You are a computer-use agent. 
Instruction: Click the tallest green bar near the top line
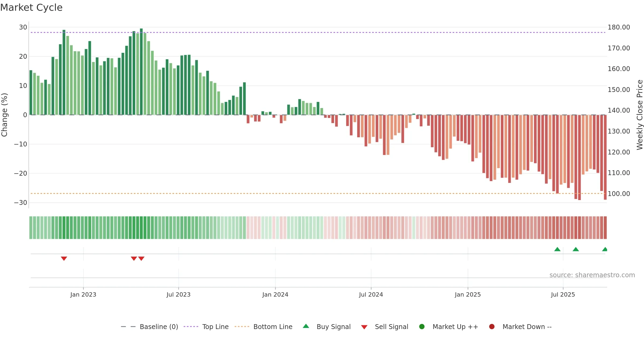coord(141,72)
